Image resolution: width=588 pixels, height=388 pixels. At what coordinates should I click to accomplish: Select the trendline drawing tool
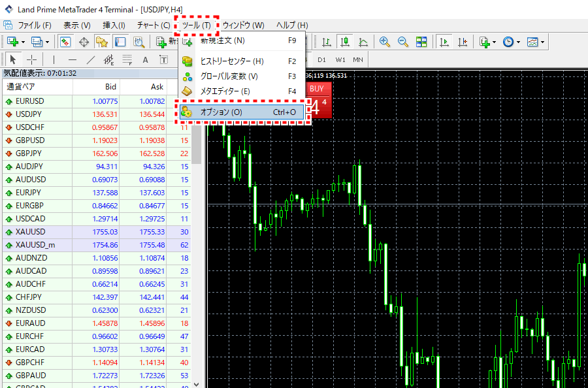[91, 59]
